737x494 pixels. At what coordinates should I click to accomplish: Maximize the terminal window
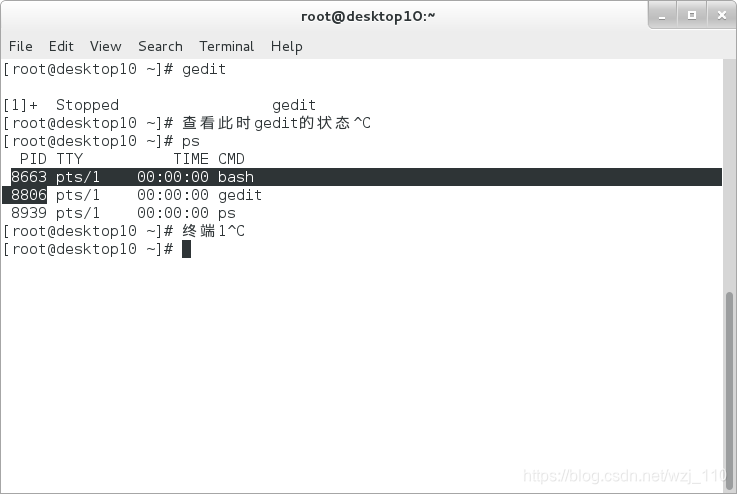click(692, 16)
